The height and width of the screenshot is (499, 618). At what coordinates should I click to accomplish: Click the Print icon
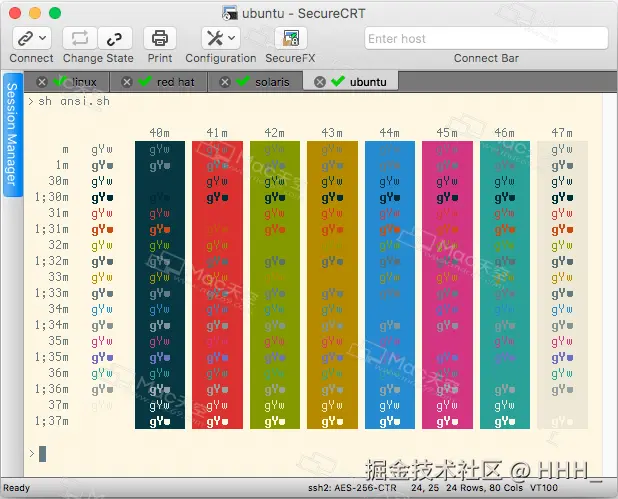click(x=160, y=38)
